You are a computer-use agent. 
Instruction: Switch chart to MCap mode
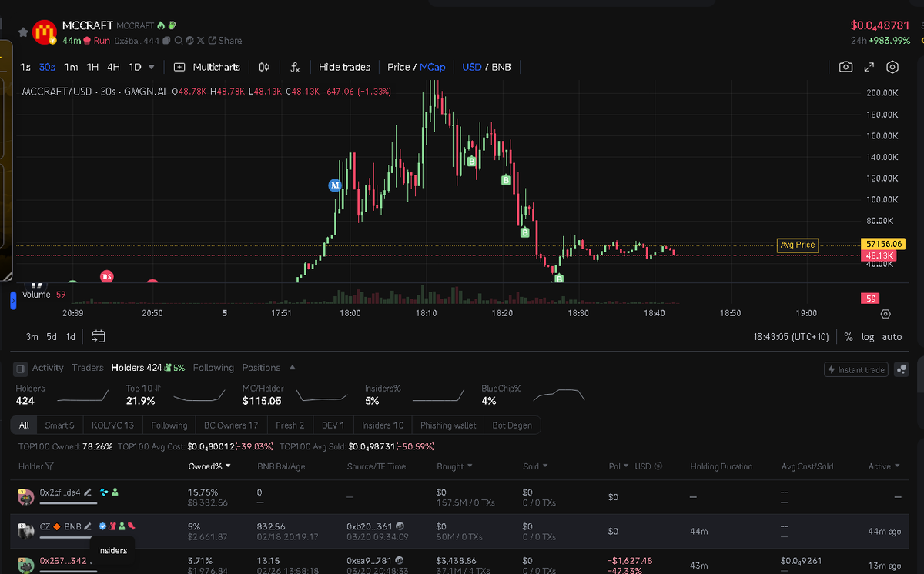click(x=432, y=67)
